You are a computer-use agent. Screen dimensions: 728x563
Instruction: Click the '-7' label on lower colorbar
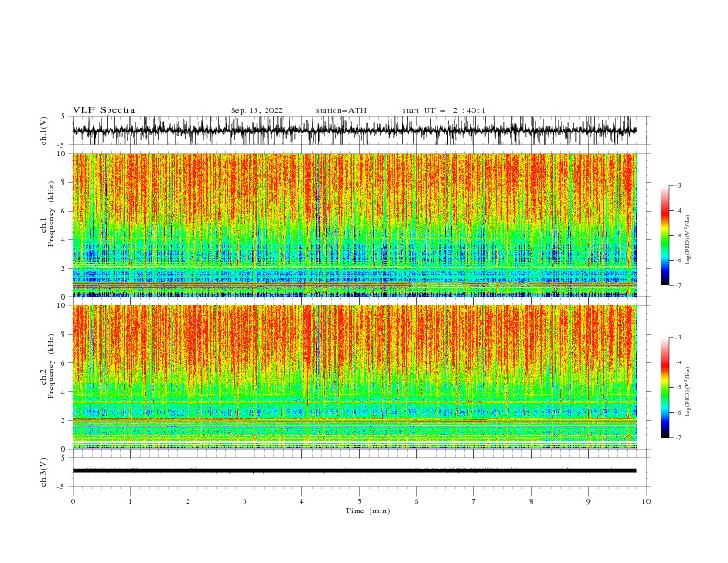coord(677,437)
